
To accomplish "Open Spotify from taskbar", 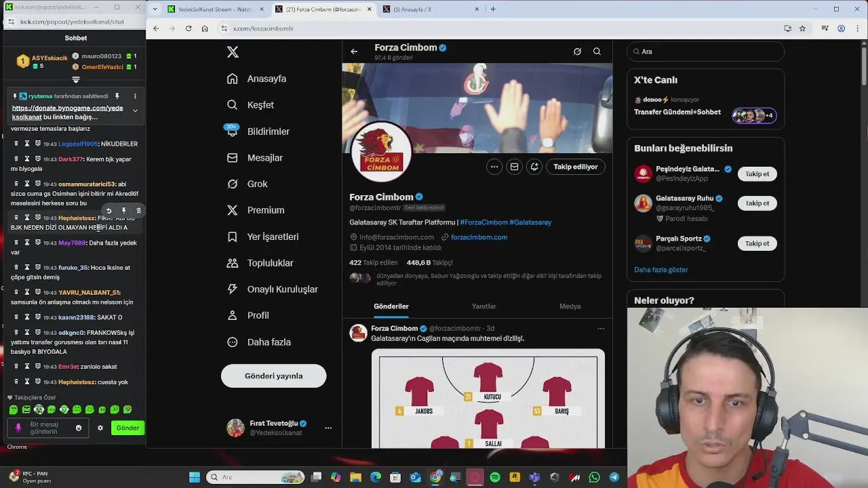I will pyautogui.click(x=495, y=477).
